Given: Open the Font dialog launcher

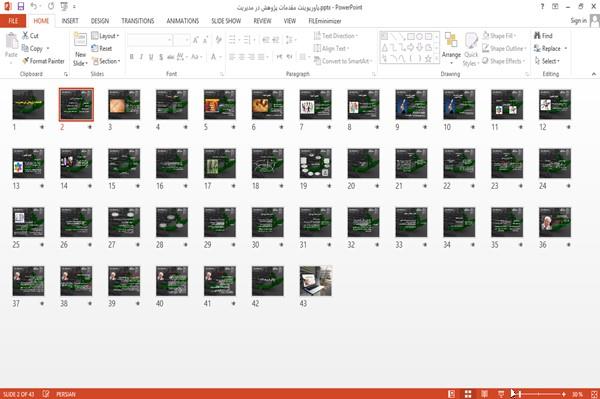Looking at the screenshot, I should click(222, 74).
